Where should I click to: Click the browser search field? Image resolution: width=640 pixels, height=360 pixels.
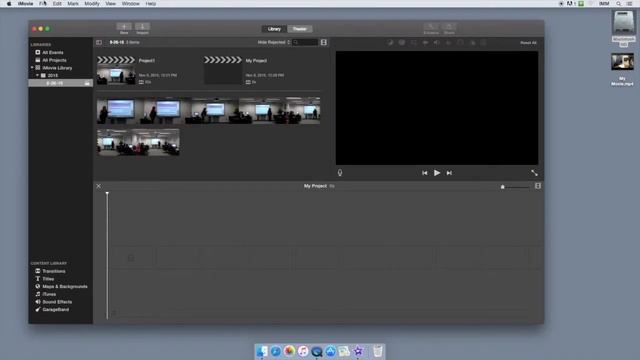305,42
